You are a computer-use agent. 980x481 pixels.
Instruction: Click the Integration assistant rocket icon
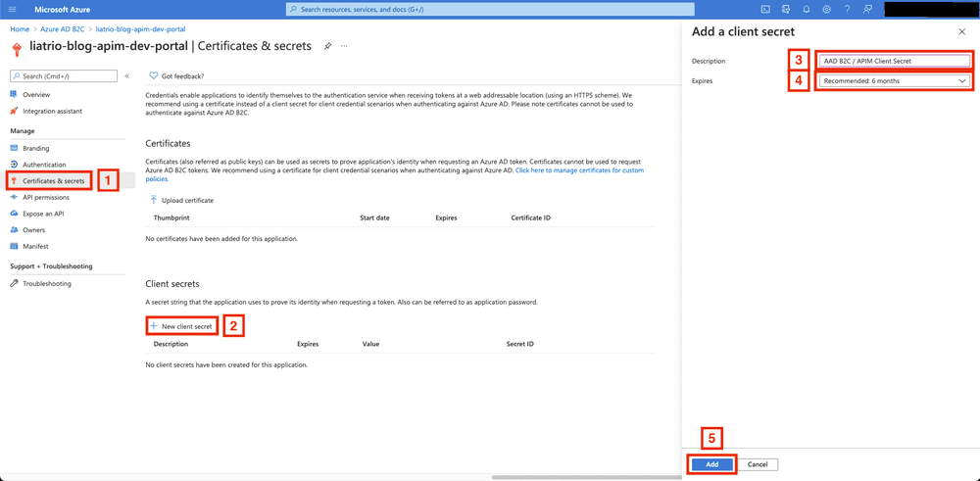point(14,111)
